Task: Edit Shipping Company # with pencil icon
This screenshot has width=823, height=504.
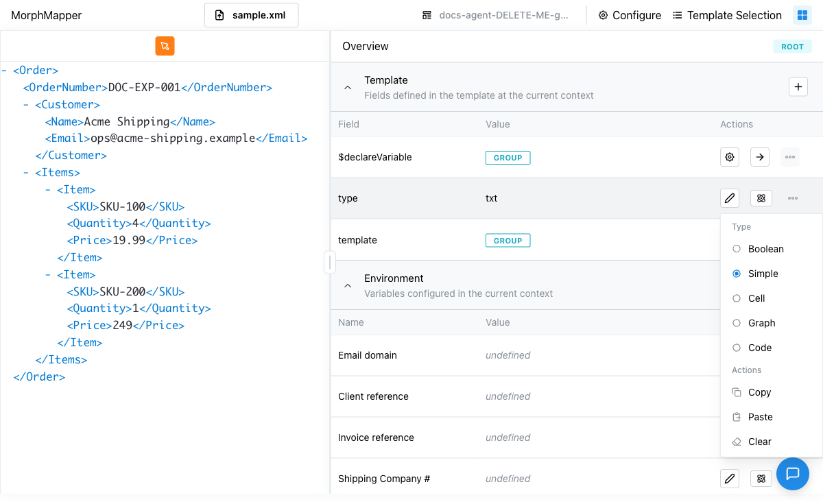Action: click(730, 479)
